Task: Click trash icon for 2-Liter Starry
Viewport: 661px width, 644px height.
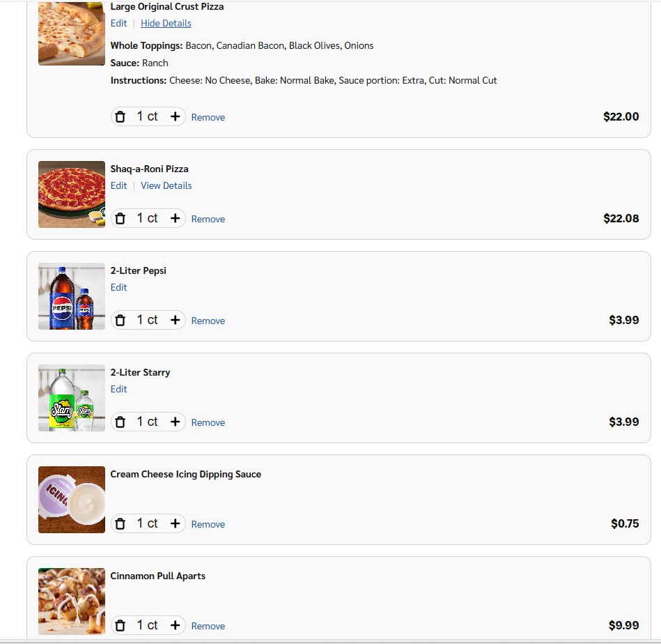Action: (x=120, y=422)
